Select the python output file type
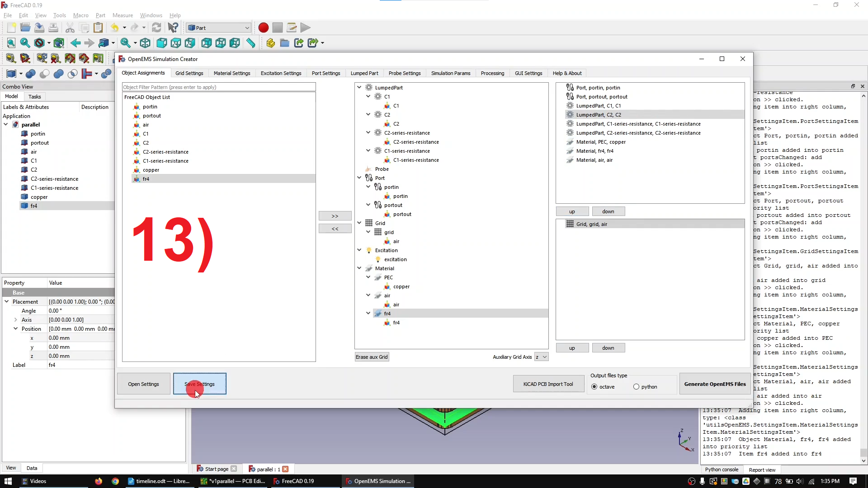Screen dimensions: 868x488 637,387
